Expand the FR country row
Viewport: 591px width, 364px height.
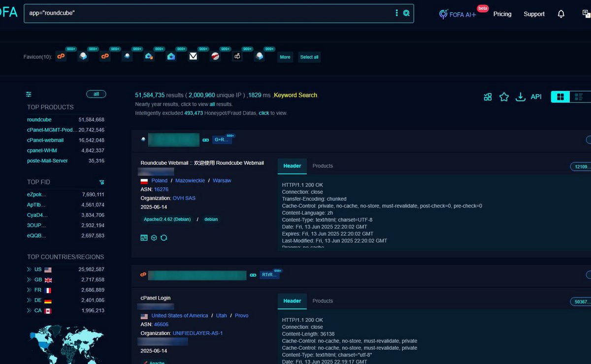click(x=30, y=290)
